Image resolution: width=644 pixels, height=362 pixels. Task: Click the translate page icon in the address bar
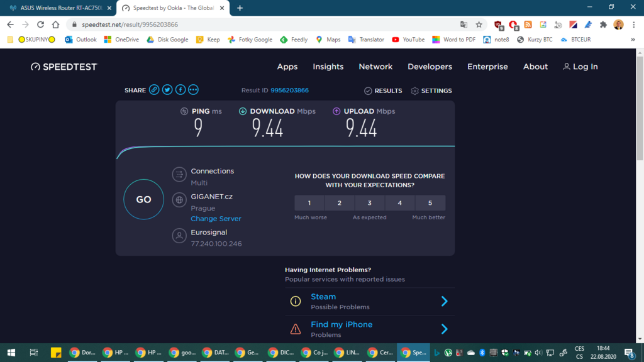[x=464, y=25]
